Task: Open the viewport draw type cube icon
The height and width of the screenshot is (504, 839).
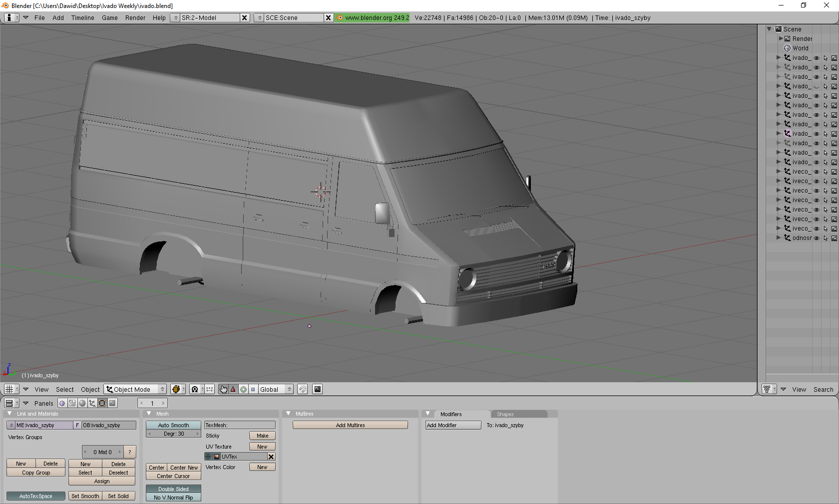Action: pos(178,389)
